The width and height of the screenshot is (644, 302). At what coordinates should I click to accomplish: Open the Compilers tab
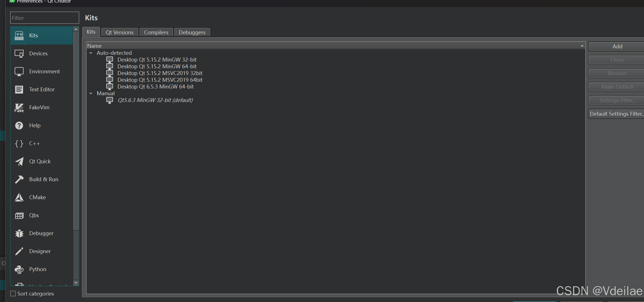click(156, 32)
